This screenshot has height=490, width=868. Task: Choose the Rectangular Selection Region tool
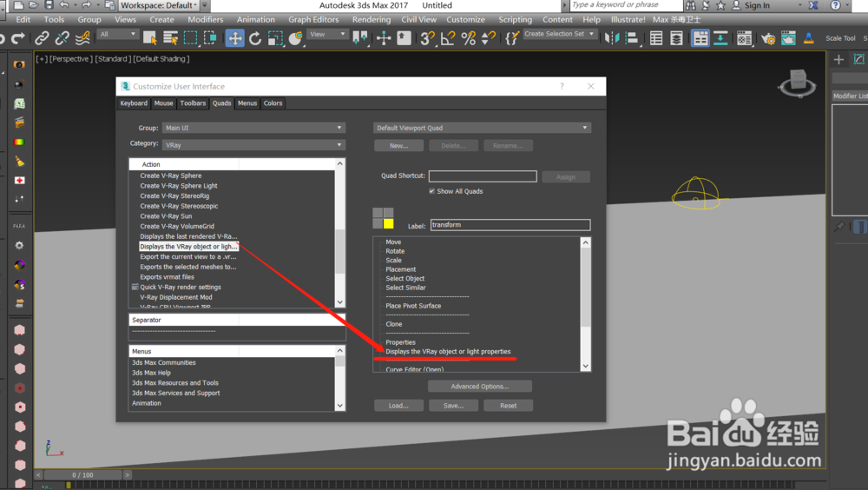point(190,38)
